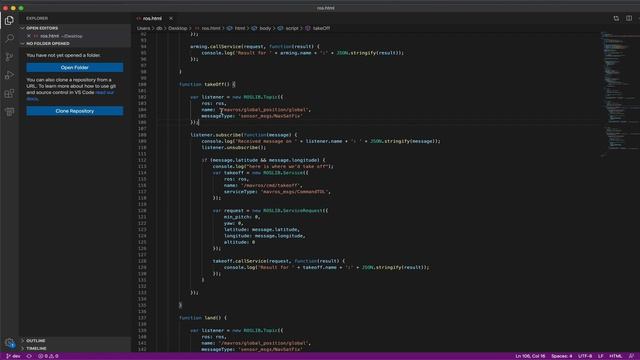
Task: Click HTML language mode in status bar
Action: coord(616,356)
